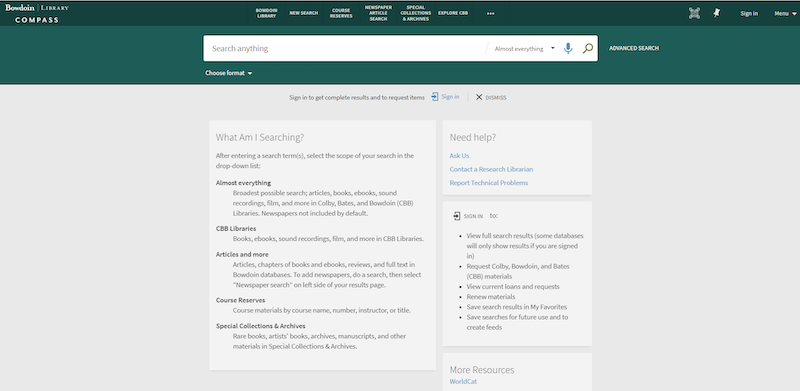800x391 pixels.
Task: Click Save search results in My Favorites
Action: tap(517, 307)
